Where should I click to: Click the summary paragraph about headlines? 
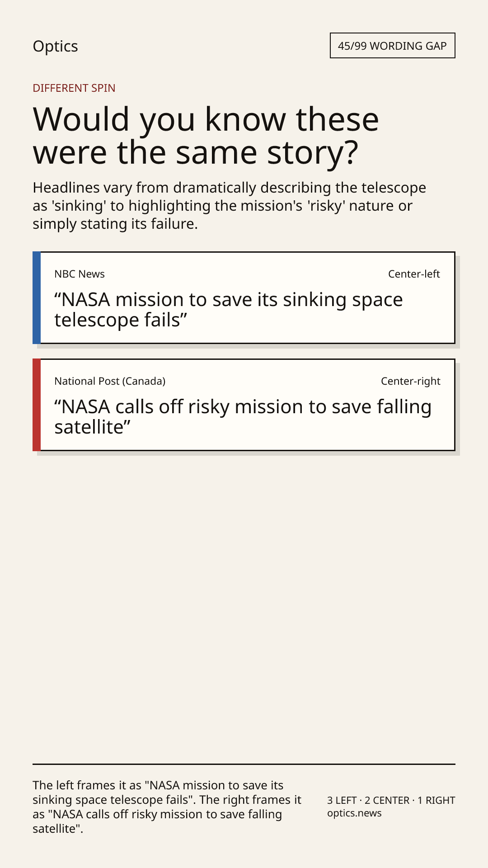point(230,206)
